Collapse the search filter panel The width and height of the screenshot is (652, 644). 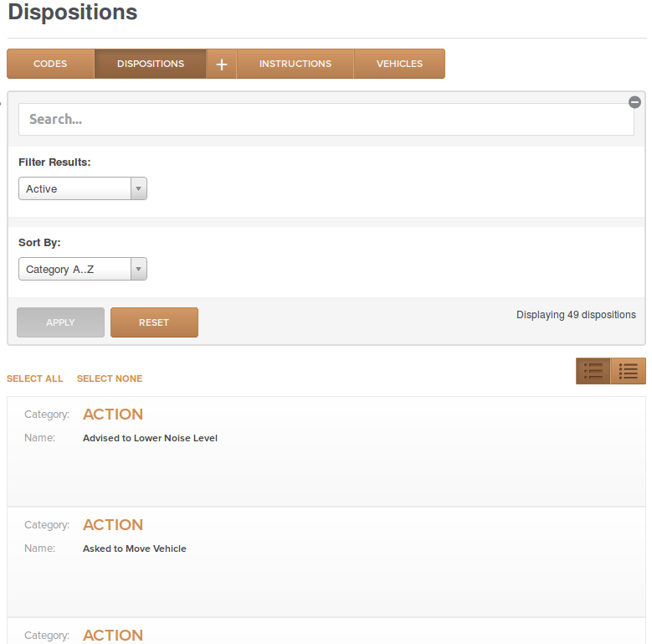pyautogui.click(x=634, y=102)
